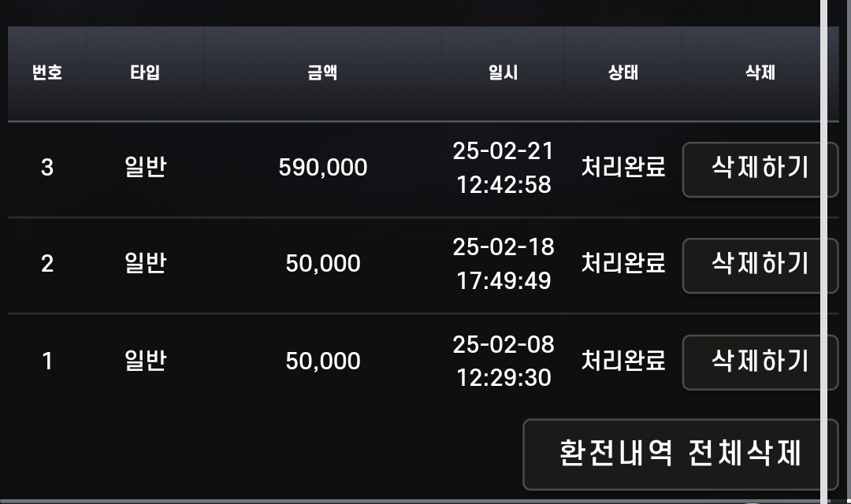This screenshot has width=851, height=504.
Task: Click 처리완료 status in row 3
Action: [x=622, y=168]
